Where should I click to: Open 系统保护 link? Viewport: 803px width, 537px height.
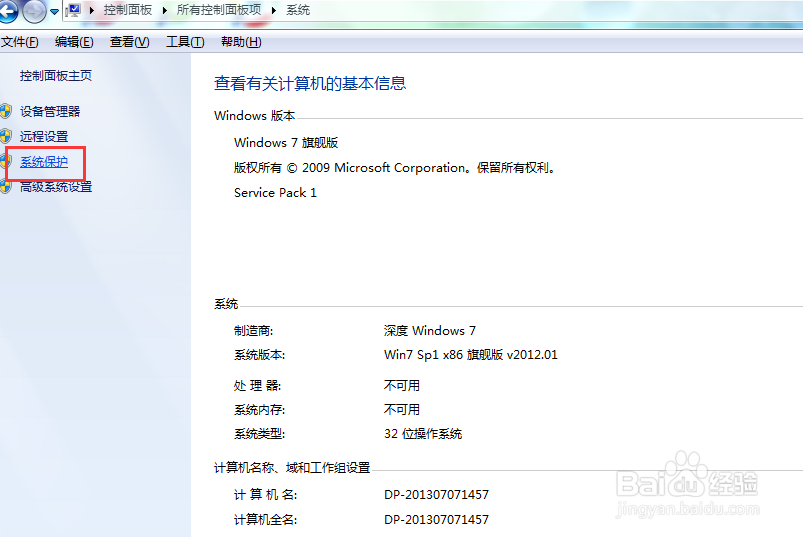point(44,162)
